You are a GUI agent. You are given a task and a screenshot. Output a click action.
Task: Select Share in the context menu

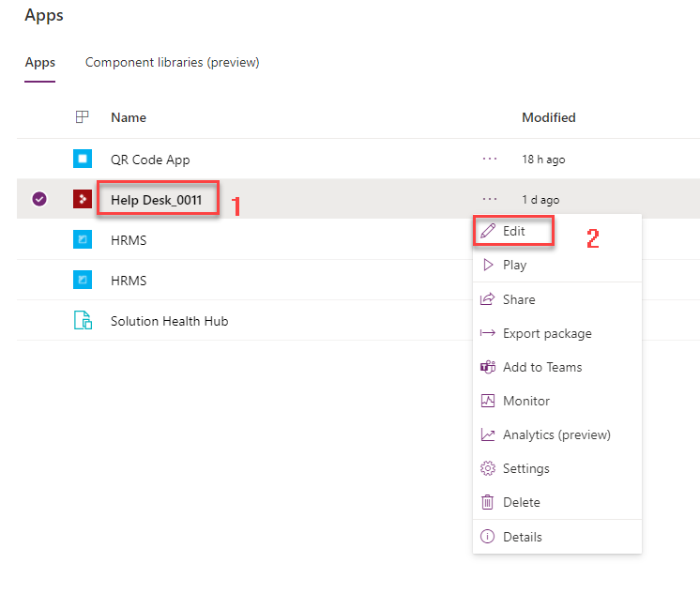tap(519, 300)
